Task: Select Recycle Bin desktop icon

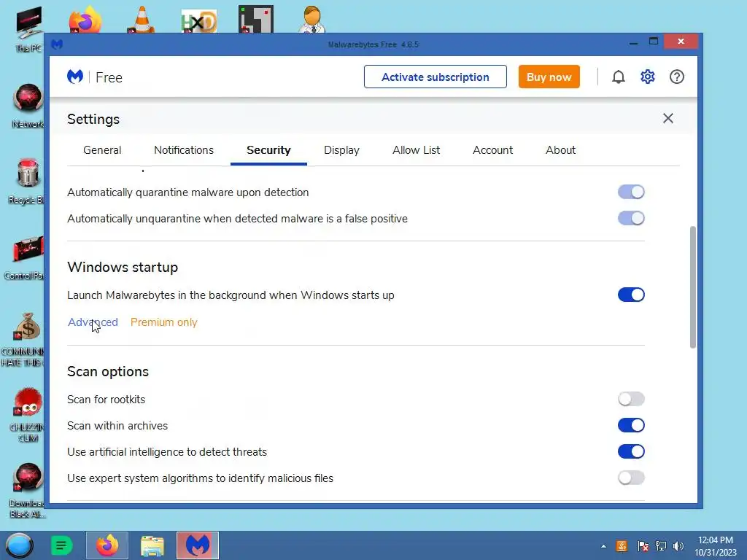Action: pos(28,182)
